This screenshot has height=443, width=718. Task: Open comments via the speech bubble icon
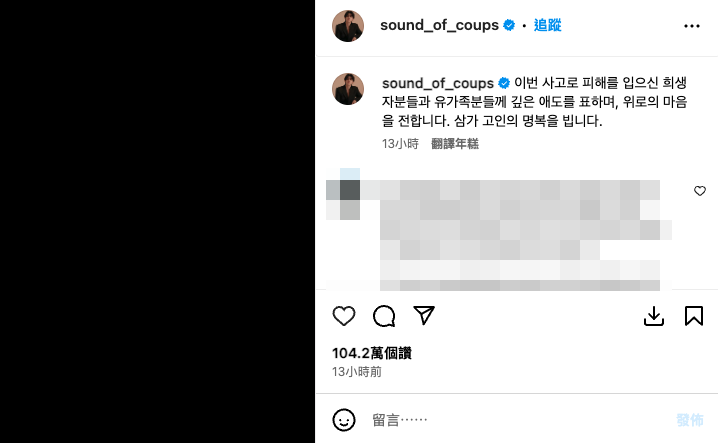384,316
